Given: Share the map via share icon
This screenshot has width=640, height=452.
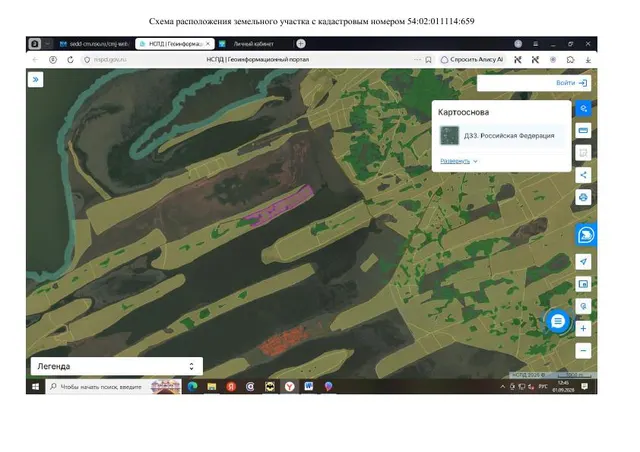Looking at the screenshot, I should click(583, 175).
